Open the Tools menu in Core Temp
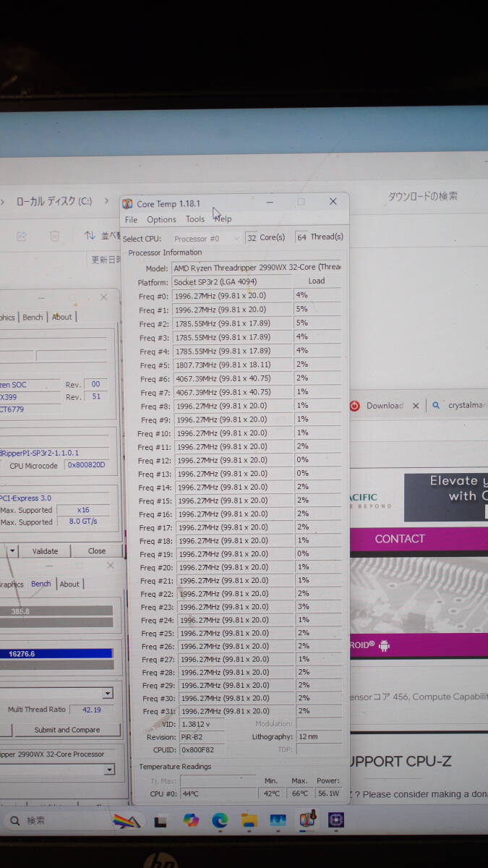 click(x=195, y=219)
